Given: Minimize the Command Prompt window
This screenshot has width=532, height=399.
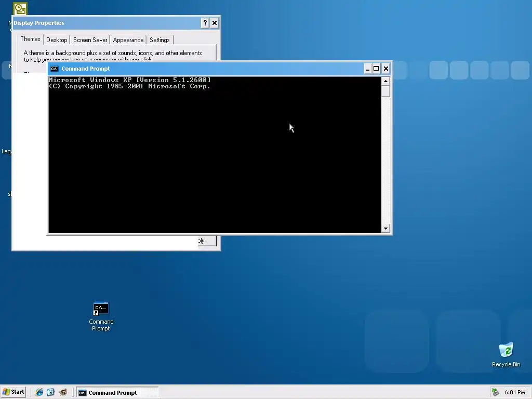Looking at the screenshot, I should click(x=367, y=69).
